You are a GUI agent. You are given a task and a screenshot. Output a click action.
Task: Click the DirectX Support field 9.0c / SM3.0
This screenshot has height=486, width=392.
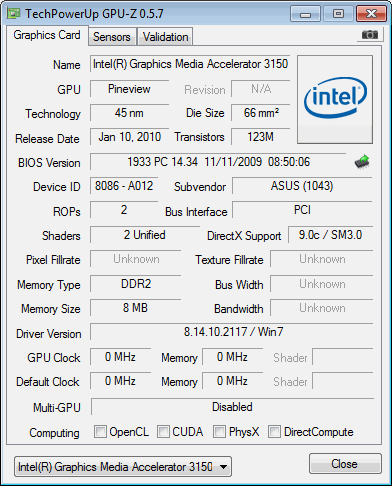pyautogui.click(x=330, y=235)
